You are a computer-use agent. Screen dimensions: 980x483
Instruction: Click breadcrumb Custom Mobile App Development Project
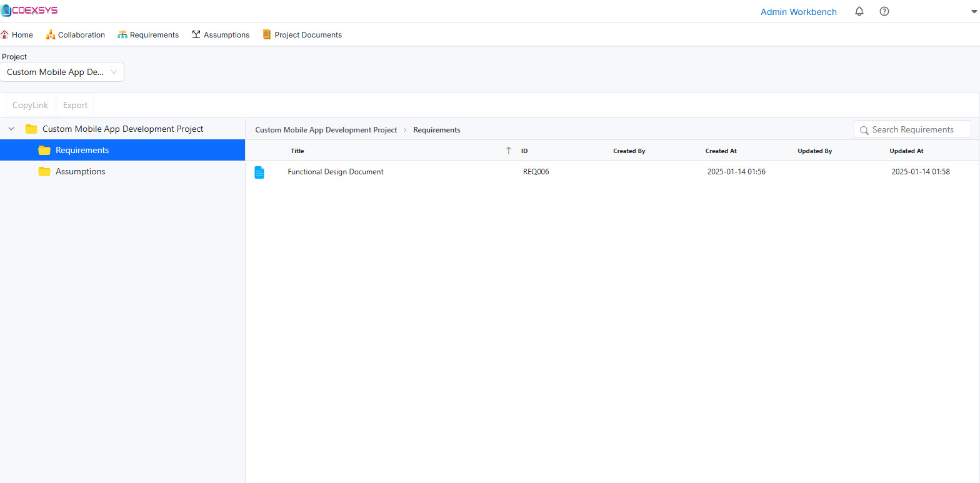[x=326, y=130]
